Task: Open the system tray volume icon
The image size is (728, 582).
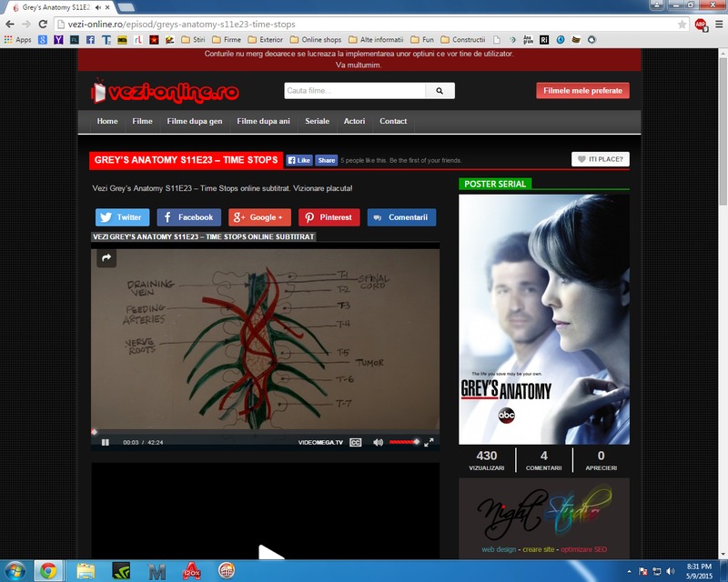Action: tap(670, 571)
